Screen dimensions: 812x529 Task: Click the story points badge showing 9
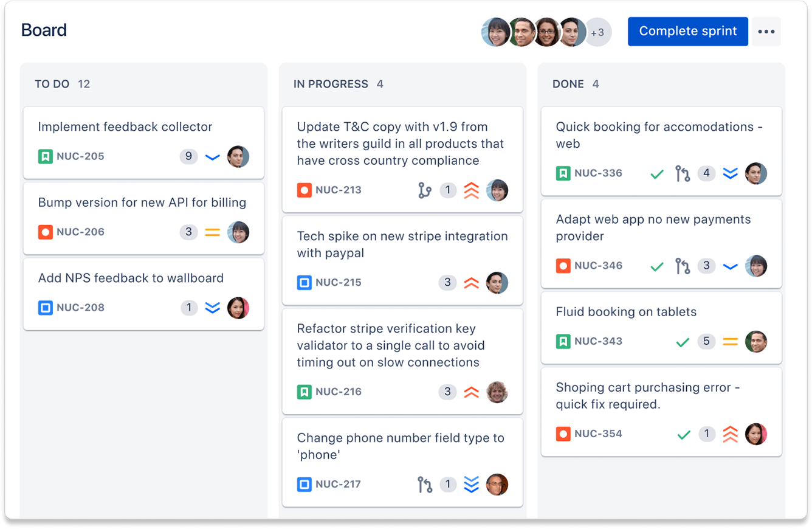click(x=189, y=156)
